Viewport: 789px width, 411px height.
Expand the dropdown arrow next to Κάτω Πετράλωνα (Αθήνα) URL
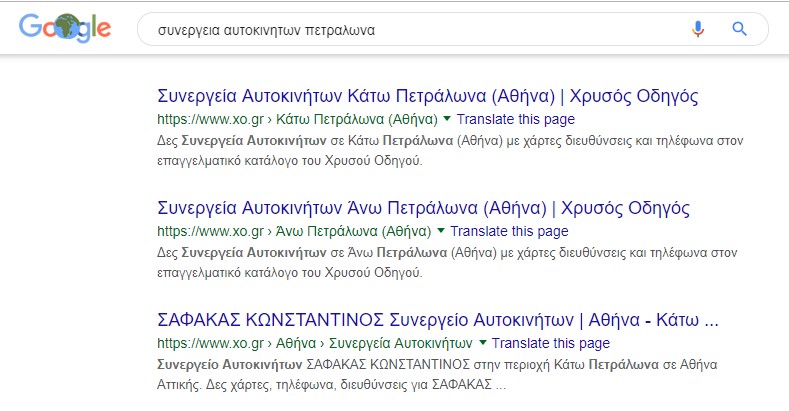click(447, 119)
